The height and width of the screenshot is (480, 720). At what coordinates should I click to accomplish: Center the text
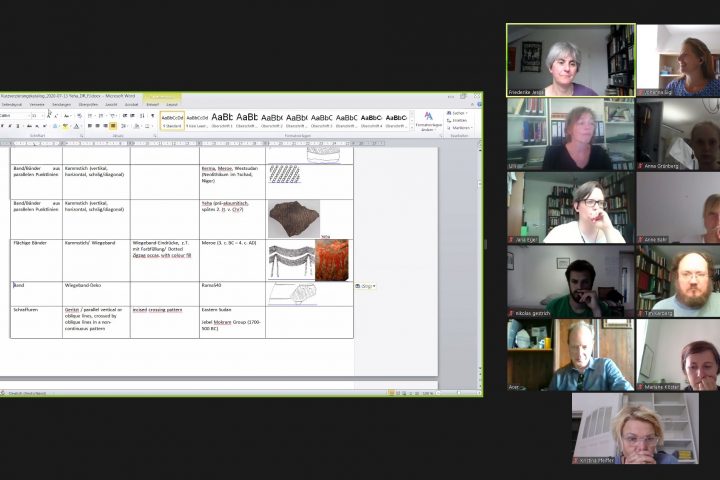pyautogui.click(x=97, y=126)
